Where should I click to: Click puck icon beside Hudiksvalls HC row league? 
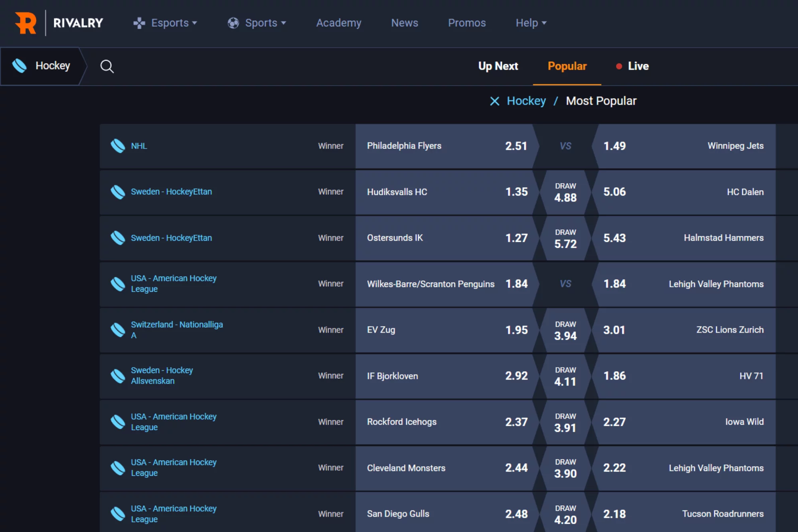(118, 192)
